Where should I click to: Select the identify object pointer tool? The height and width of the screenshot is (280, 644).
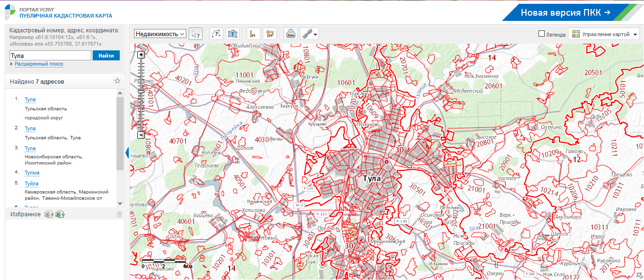[195, 34]
